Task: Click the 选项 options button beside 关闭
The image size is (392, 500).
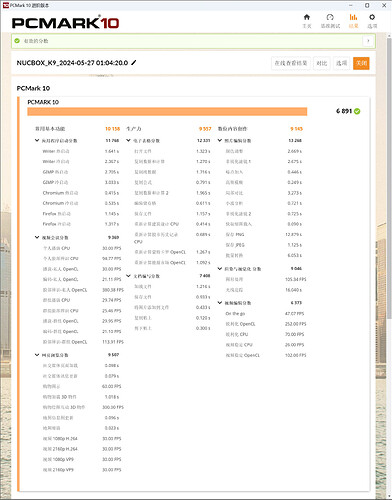Action: coord(342,63)
